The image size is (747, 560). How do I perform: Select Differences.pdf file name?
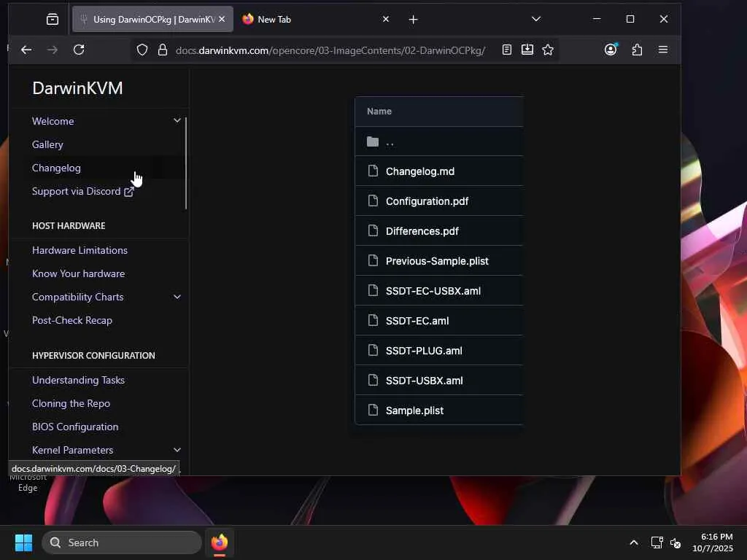422,231
